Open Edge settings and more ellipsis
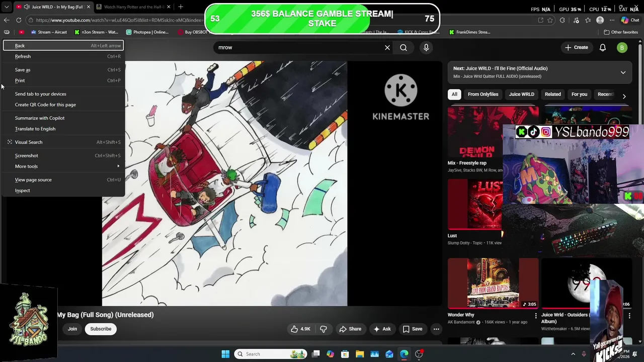644x362 pixels. pos(612,20)
